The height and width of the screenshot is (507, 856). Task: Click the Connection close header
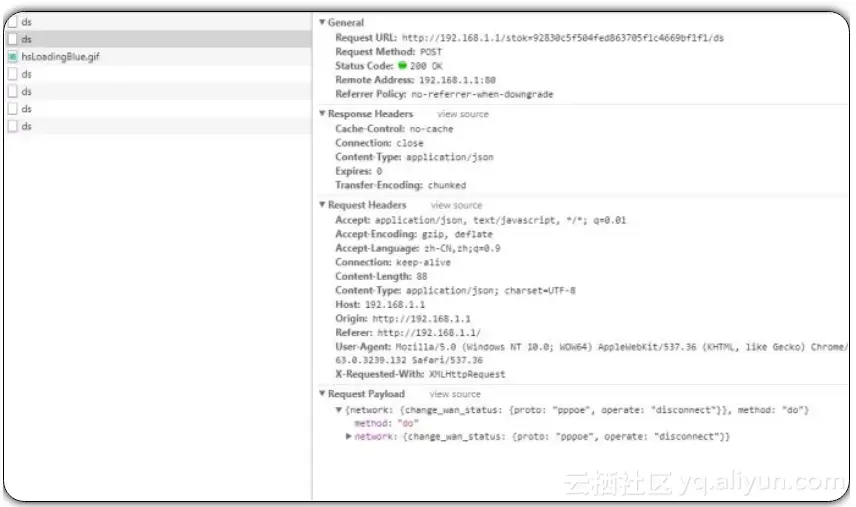pos(379,143)
